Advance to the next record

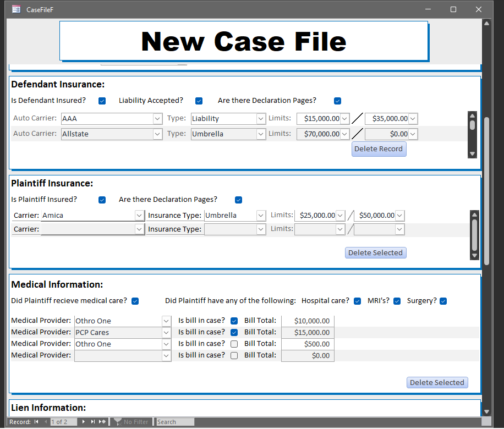[84, 421]
